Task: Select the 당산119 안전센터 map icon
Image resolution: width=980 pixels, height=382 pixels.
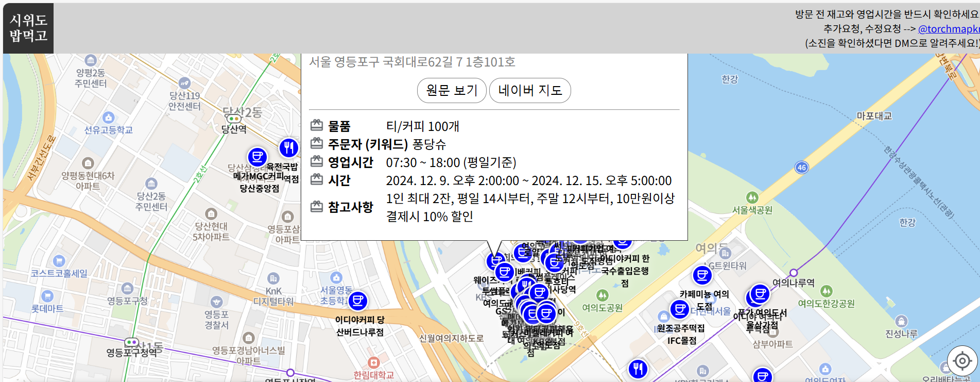Action: point(184,83)
